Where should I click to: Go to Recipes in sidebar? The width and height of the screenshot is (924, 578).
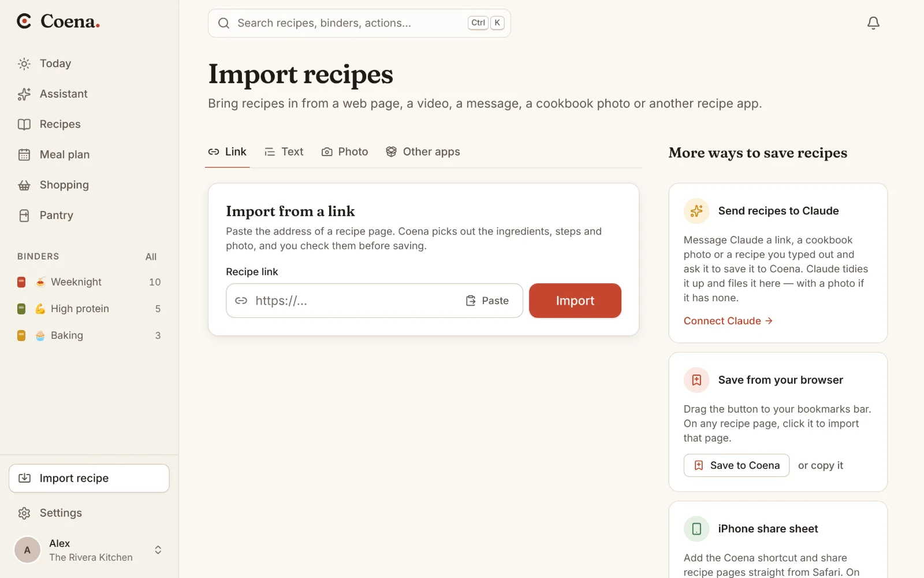click(x=89, y=124)
